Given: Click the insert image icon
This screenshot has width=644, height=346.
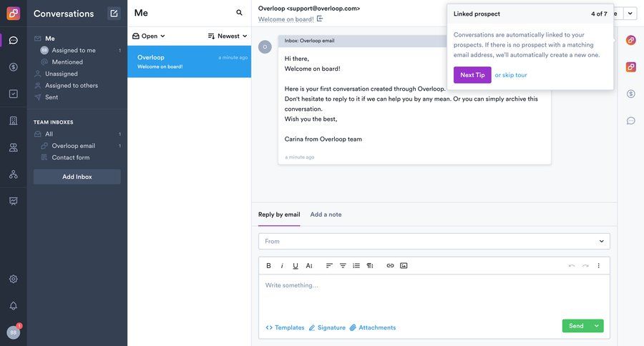Looking at the screenshot, I should pyautogui.click(x=404, y=265).
